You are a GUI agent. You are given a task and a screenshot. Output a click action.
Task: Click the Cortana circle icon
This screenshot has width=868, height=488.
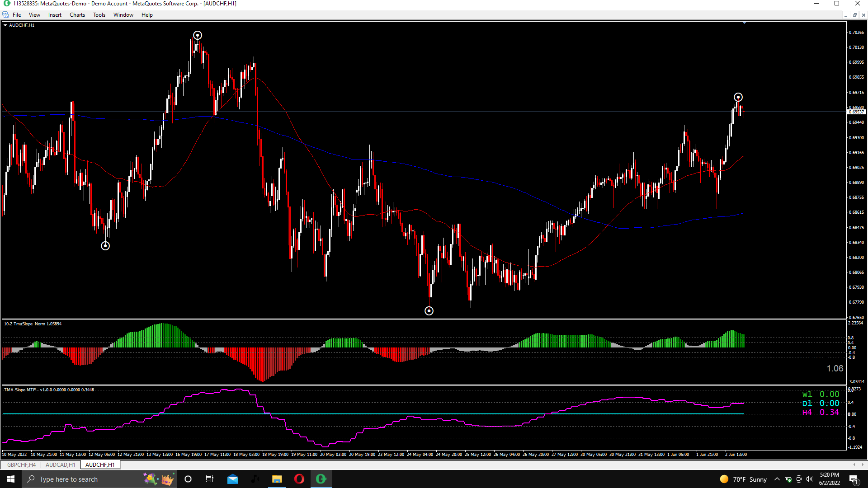point(188,479)
